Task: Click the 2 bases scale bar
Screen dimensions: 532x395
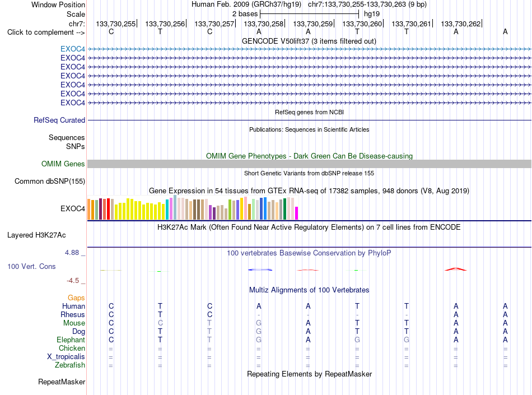Action: (309, 14)
